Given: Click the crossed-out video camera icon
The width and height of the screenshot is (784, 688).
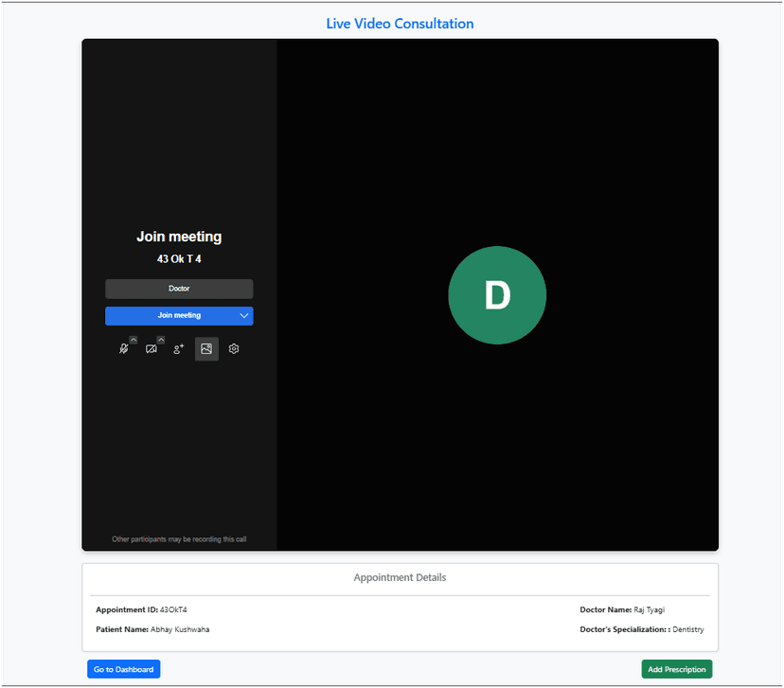Looking at the screenshot, I should coord(151,349).
